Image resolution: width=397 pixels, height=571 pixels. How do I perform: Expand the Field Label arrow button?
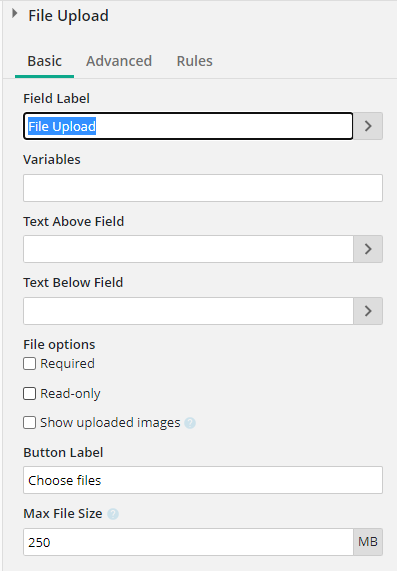click(368, 126)
